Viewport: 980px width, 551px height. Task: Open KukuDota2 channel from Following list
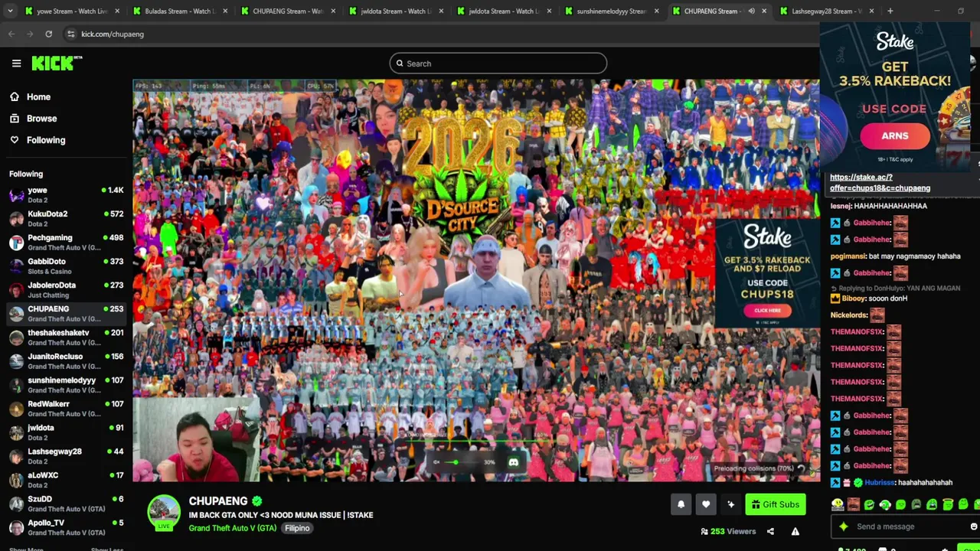pos(67,218)
